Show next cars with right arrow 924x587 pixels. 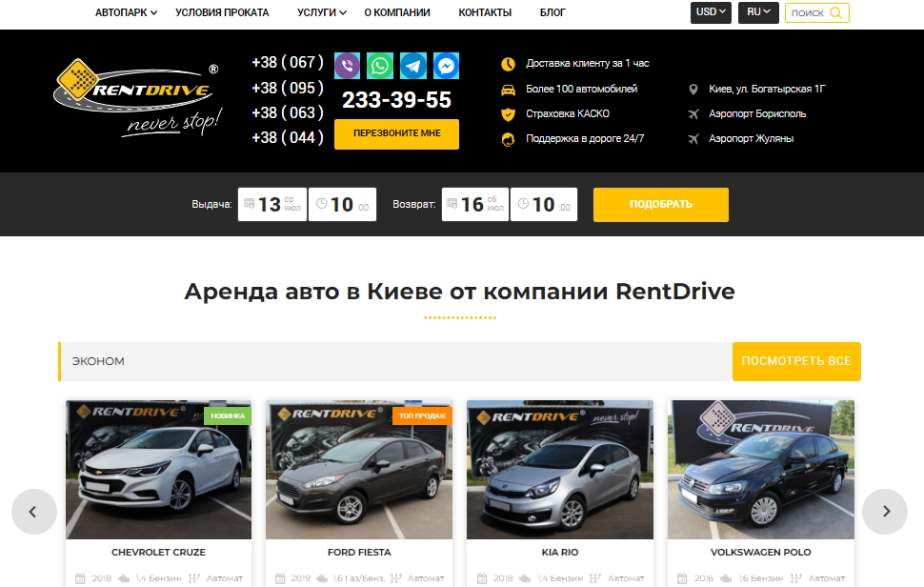[x=885, y=512]
